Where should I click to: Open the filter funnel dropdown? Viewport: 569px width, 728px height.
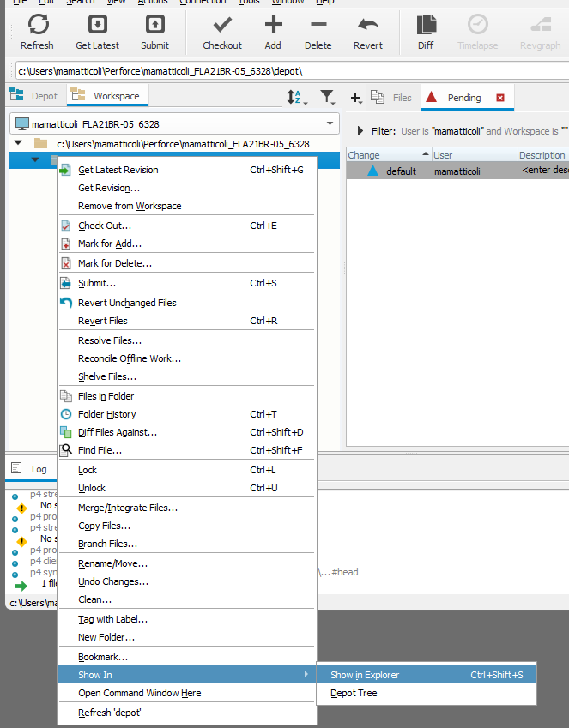(327, 98)
